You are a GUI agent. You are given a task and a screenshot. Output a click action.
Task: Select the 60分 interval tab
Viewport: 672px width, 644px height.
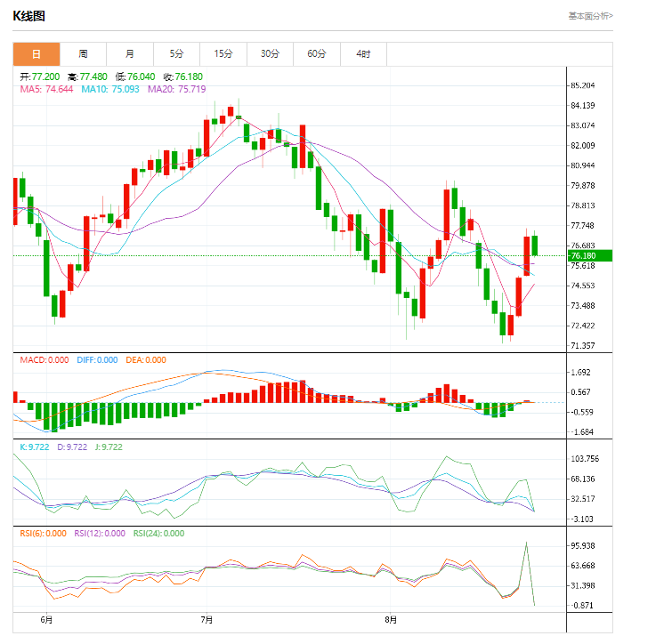coord(317,54)
